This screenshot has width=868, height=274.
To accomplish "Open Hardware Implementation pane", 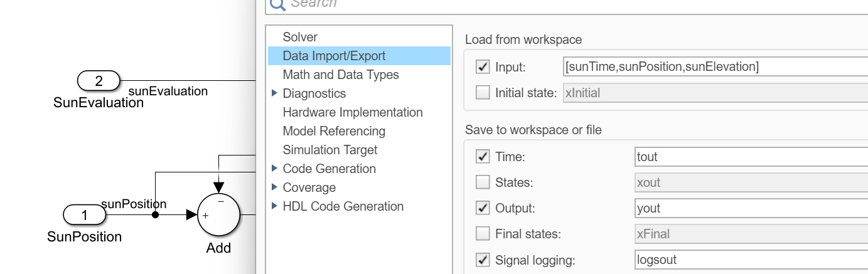I will point(353,112).
